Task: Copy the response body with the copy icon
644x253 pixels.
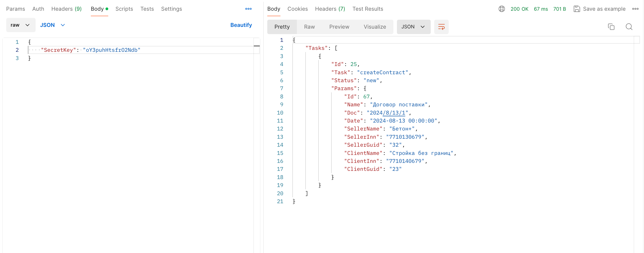Action: [611, 27]
